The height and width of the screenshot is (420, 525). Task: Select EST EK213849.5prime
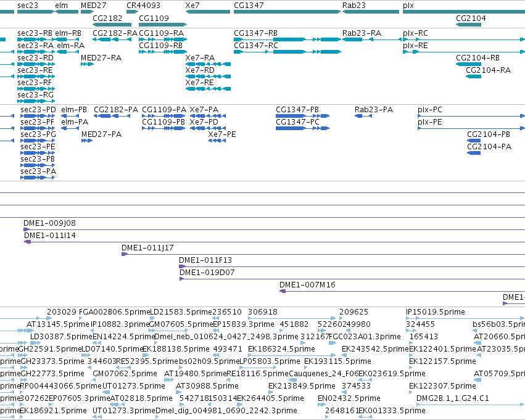[x=302, y=386]
